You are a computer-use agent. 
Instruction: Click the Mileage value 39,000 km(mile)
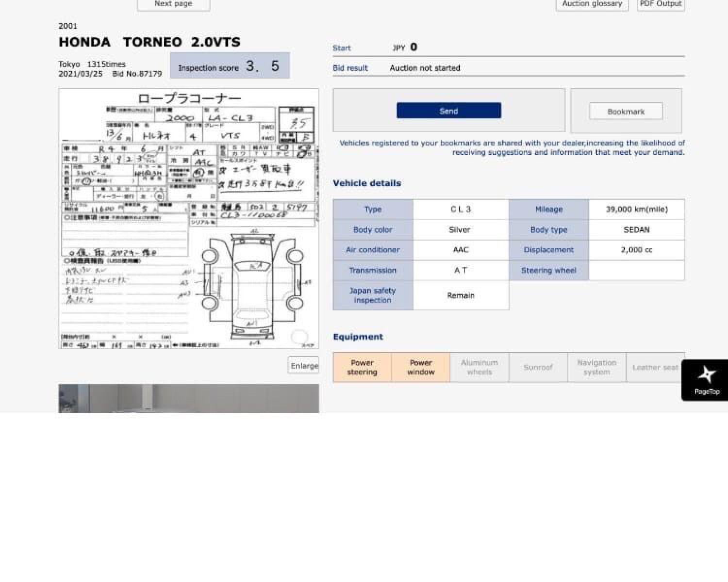pos(636,209)
